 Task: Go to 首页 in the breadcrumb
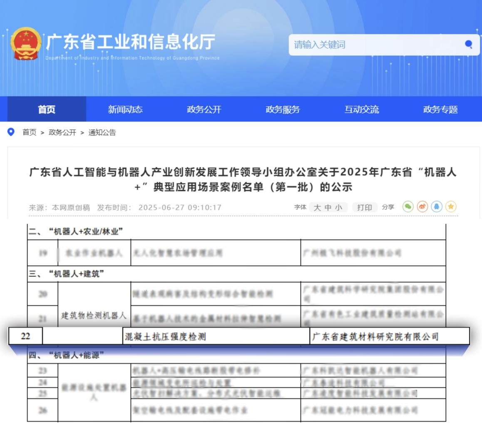click(x=30, y=132)
